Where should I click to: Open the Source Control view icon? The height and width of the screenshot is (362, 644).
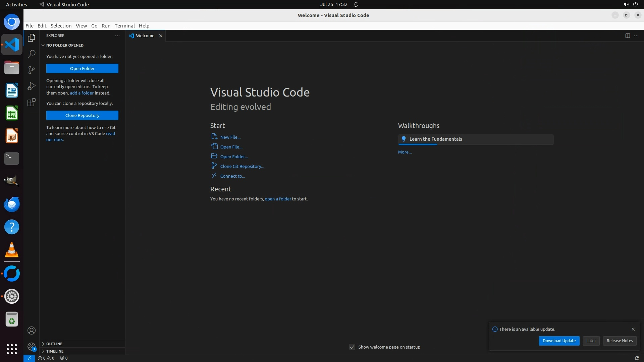click(x=32, y=70)
